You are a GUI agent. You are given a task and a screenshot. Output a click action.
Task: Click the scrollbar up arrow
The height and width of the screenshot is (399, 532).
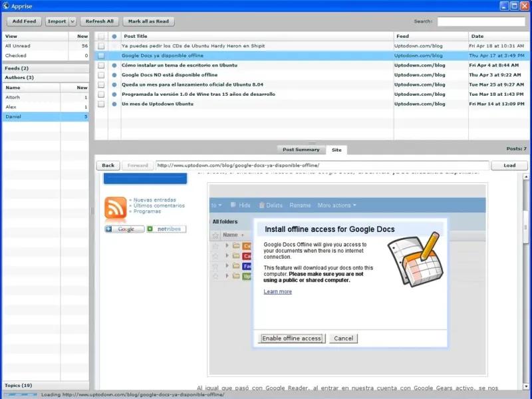click(525, 177)
